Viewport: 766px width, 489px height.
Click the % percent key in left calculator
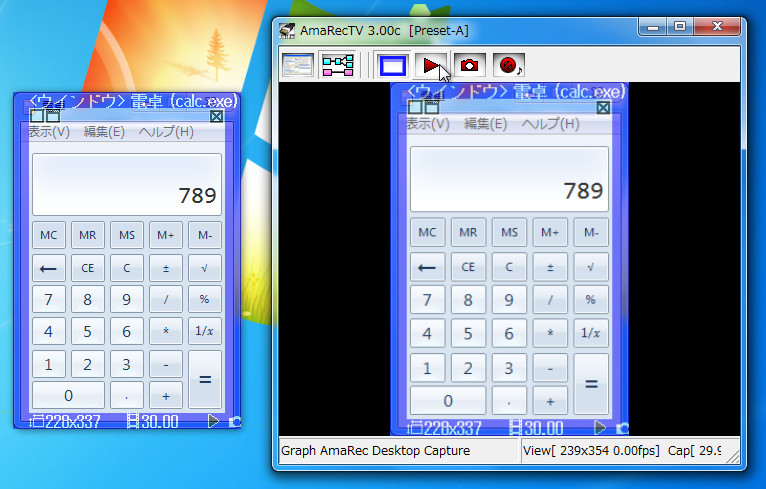[x=205, y=299]
